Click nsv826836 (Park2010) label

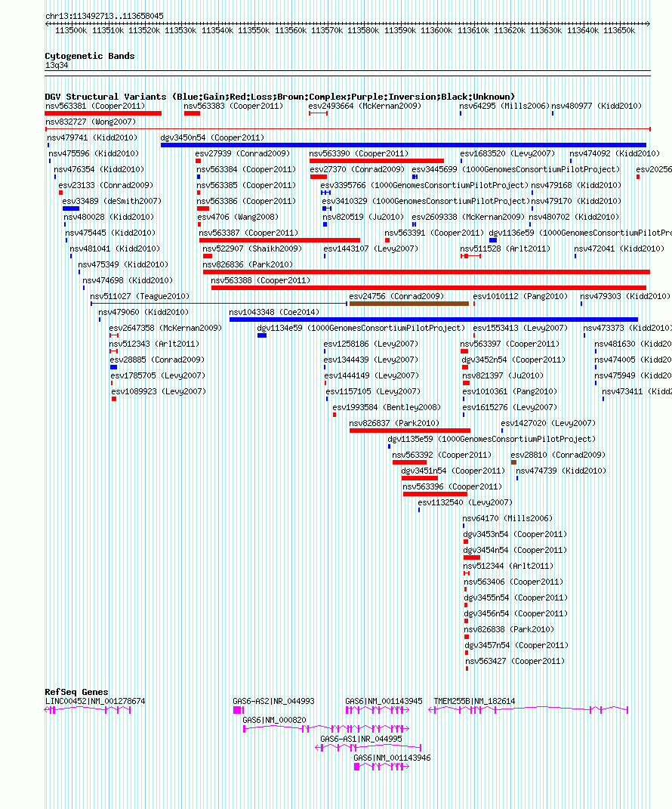click(248, 264)
